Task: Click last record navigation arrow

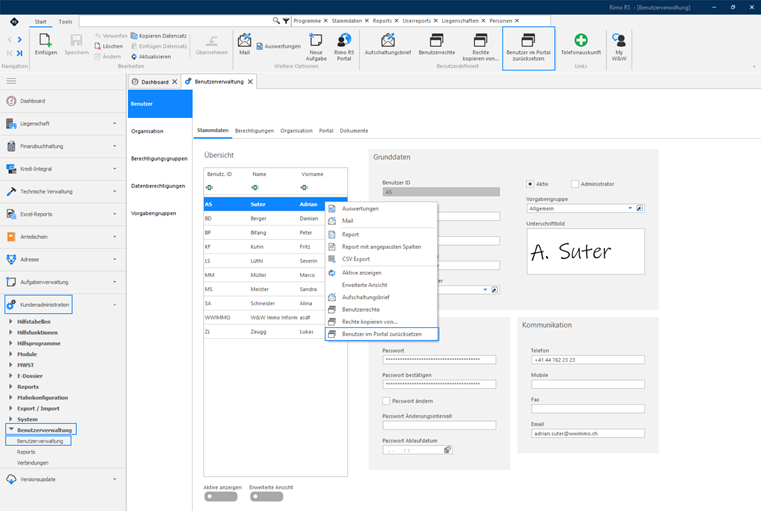Action: click(x=20, y=53)
